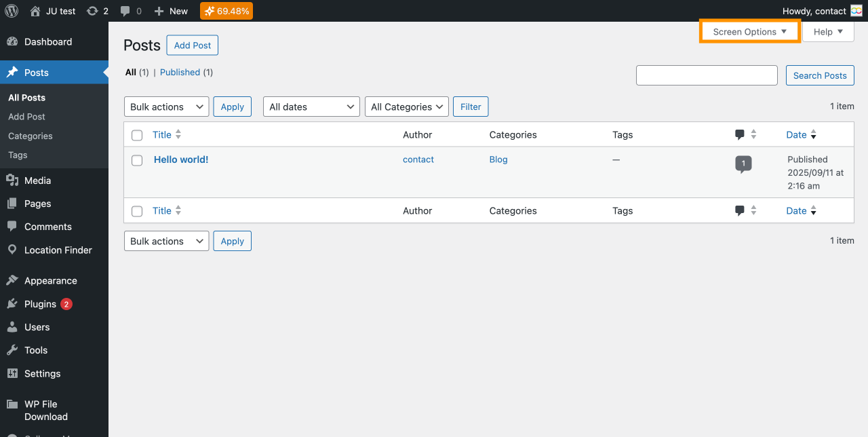Open Categories in the Posts submenu
Screen dimensions: 868x437
[31, 136]
